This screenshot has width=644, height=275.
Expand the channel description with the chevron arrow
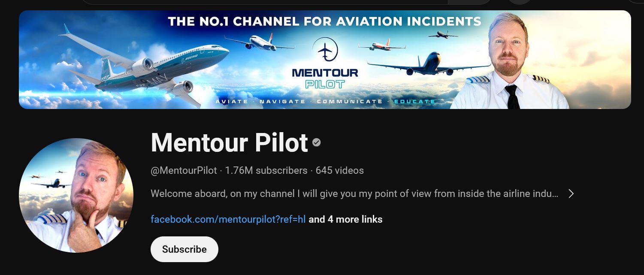[x=571, y=194]
